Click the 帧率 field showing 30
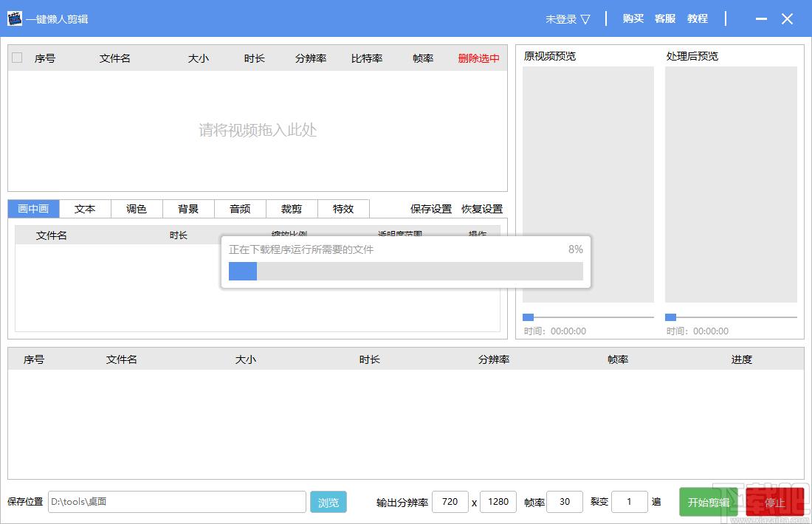 [565, 502]
